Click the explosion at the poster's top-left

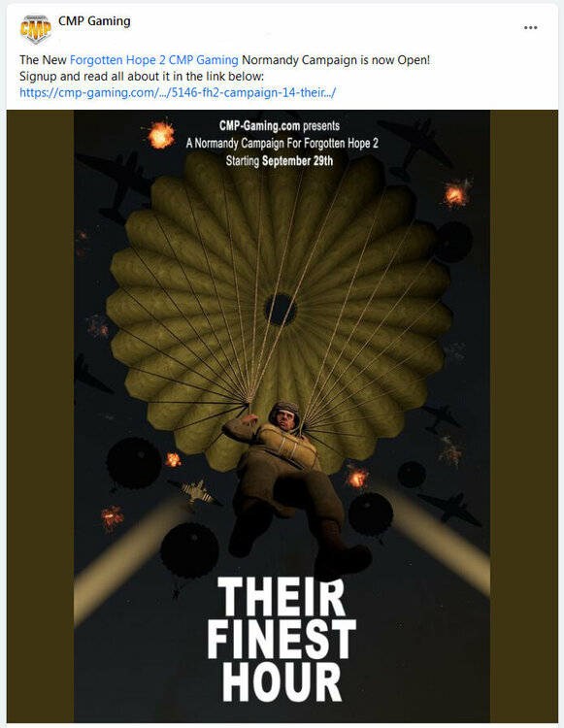point(160,134)
